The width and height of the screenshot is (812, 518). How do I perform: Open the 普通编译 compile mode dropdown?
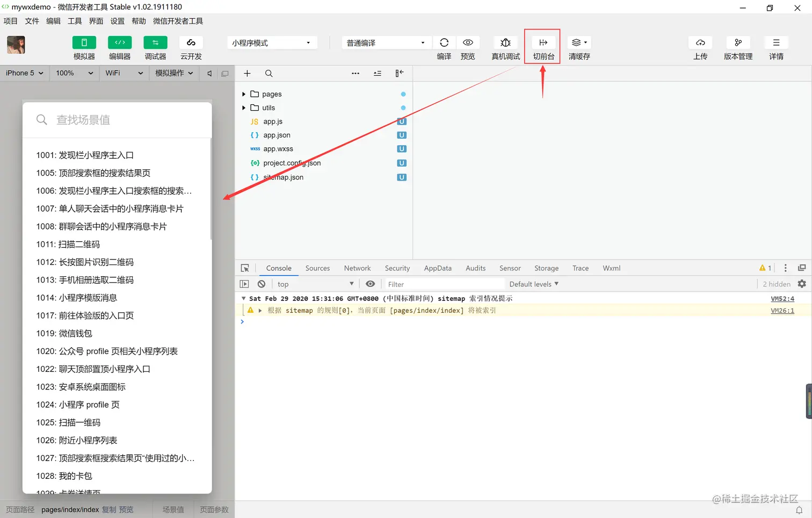click(x=386, y=42)
